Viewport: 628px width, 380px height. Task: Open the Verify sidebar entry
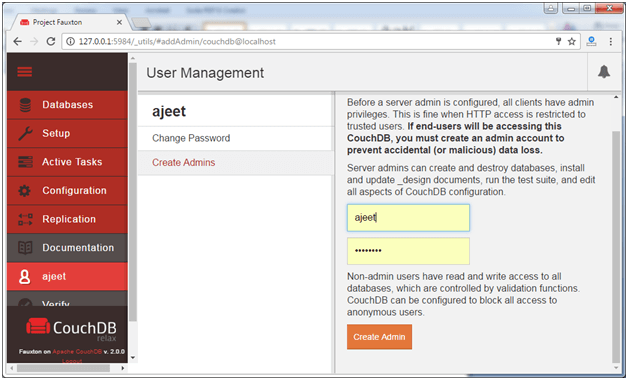tap(67, 299)
